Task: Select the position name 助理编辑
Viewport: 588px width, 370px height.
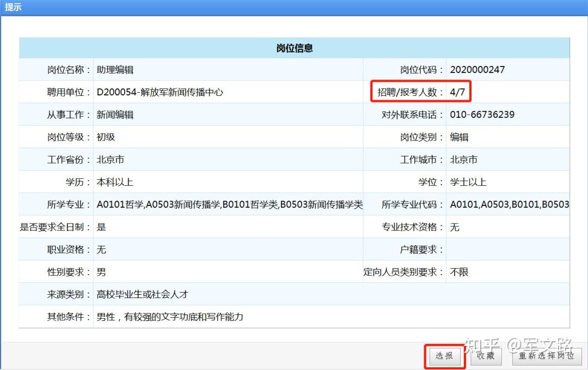Action: pos(115,69)
